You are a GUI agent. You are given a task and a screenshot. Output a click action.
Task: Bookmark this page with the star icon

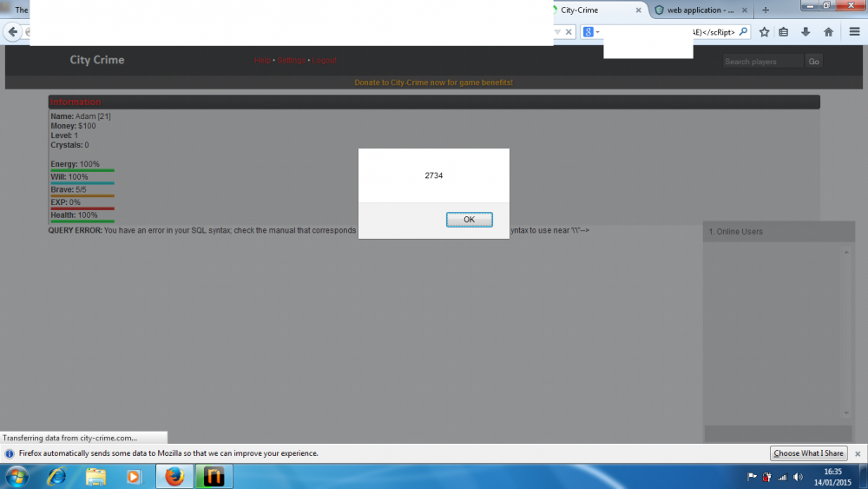(x=764, y=32)
